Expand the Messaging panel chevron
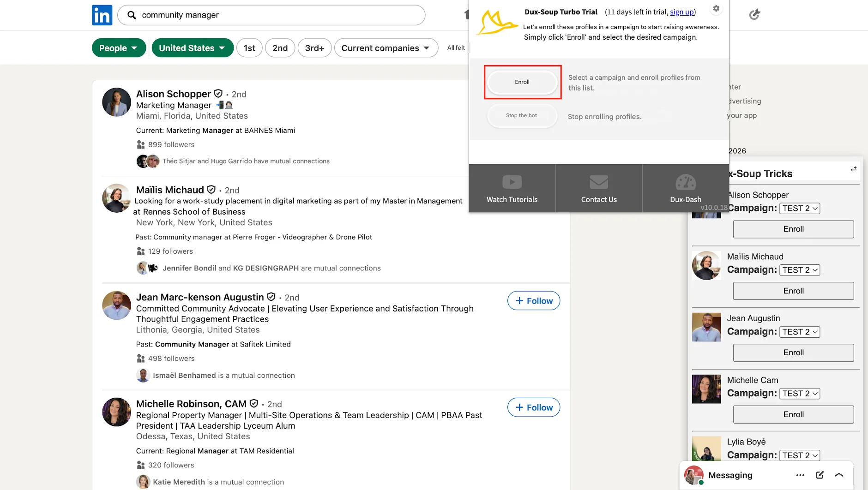The image size is (868, 490). [839, 475]
